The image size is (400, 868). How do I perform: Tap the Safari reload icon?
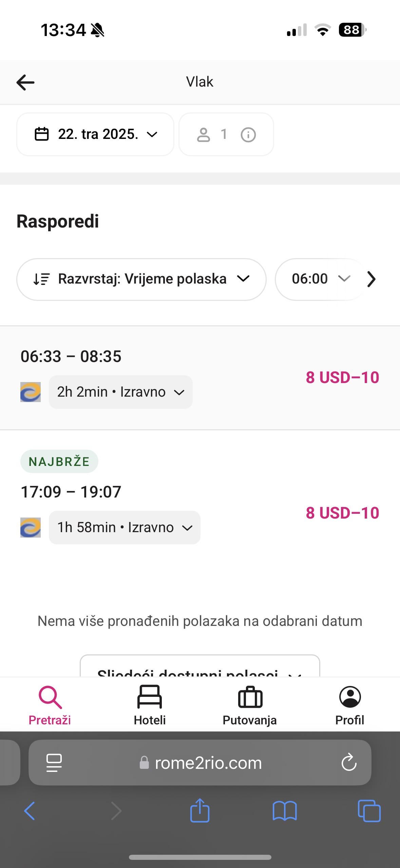(349, 762)
